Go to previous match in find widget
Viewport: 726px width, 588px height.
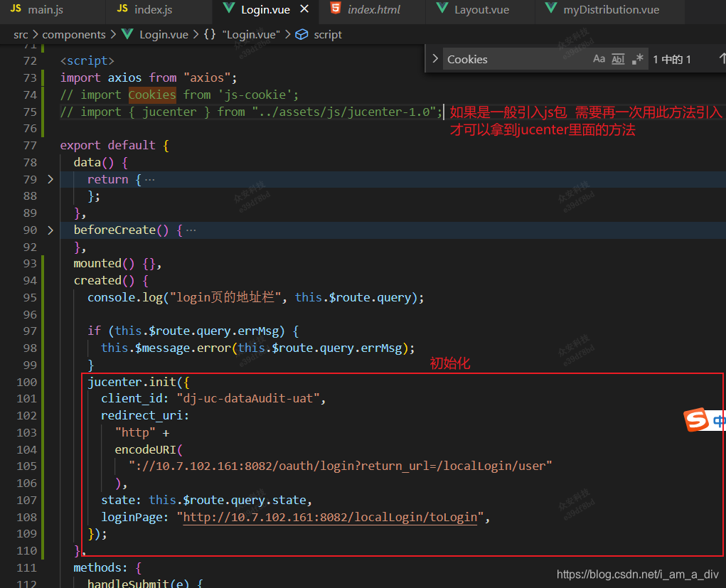722,59
